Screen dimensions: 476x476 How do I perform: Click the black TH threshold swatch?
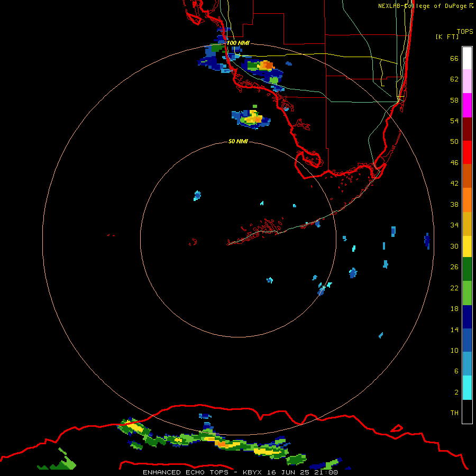467,411
